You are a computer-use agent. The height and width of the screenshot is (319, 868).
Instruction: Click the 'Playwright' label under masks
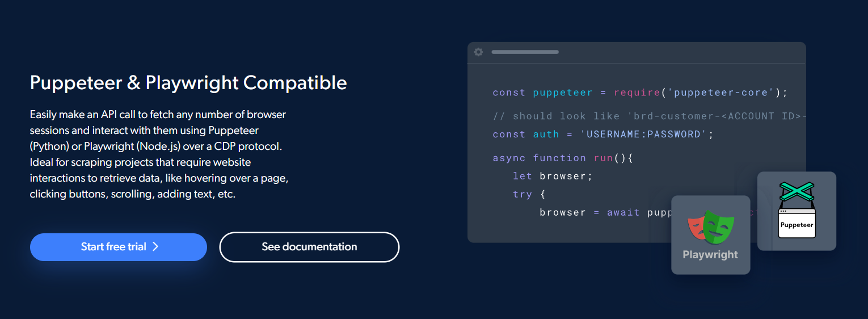click(710, 255)
